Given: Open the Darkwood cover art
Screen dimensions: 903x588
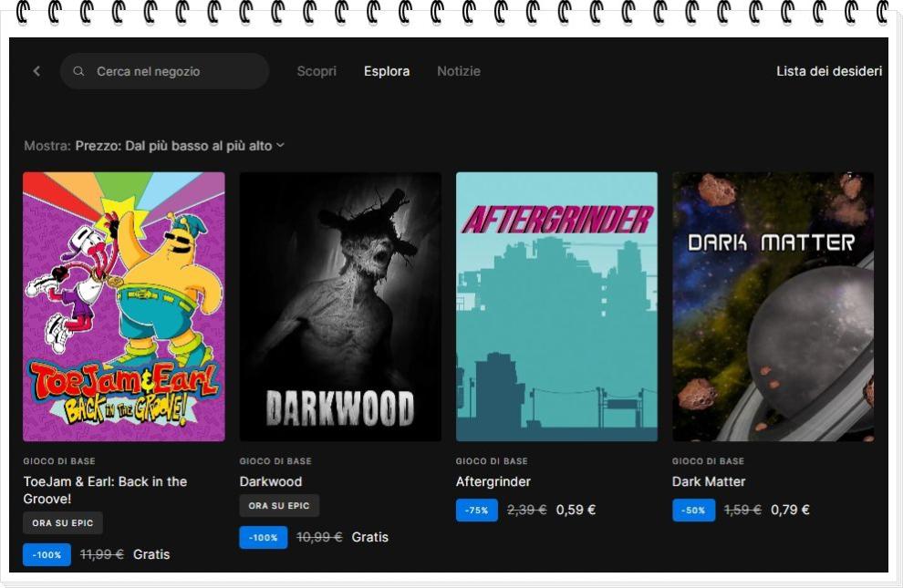Looking at the screenshot, I should click(x=340, y=306).
